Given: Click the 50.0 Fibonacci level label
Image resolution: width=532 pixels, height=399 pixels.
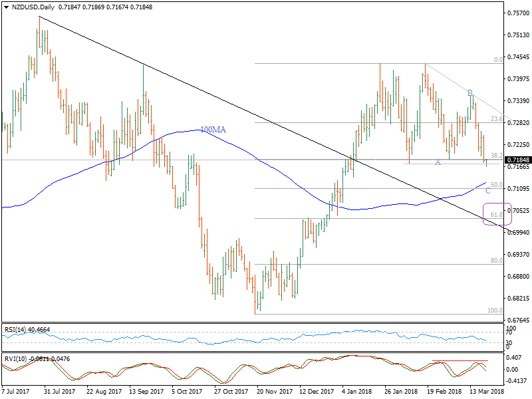Looking at the screenshot, I should click(x=495, y=185).
